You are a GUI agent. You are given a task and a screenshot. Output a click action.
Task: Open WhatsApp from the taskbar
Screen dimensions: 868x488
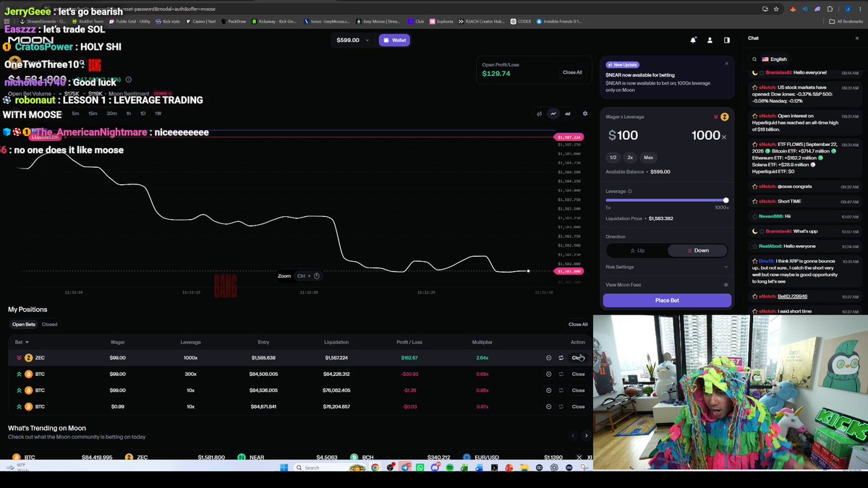tap(420, 468)
